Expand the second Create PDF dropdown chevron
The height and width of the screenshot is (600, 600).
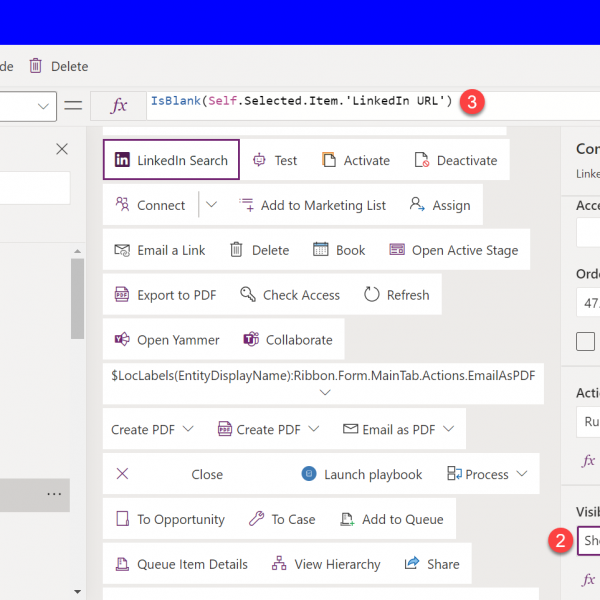(313, 429)
